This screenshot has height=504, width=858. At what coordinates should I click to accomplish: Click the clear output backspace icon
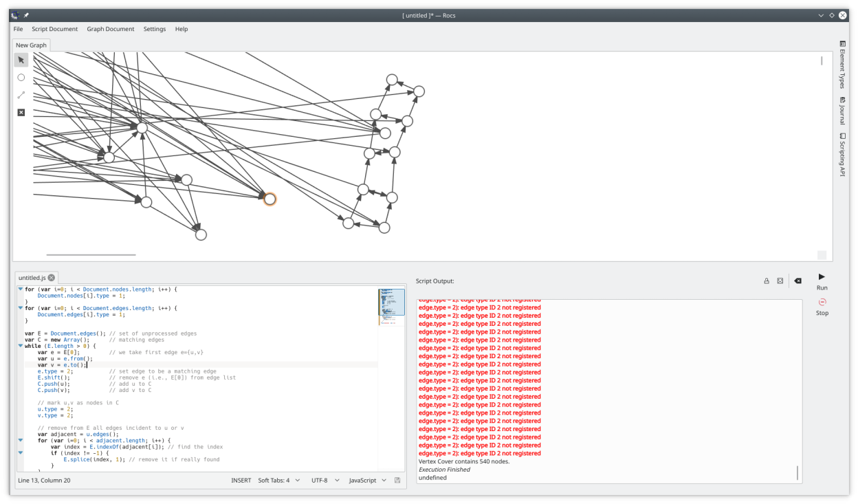(x=797, y=281)
